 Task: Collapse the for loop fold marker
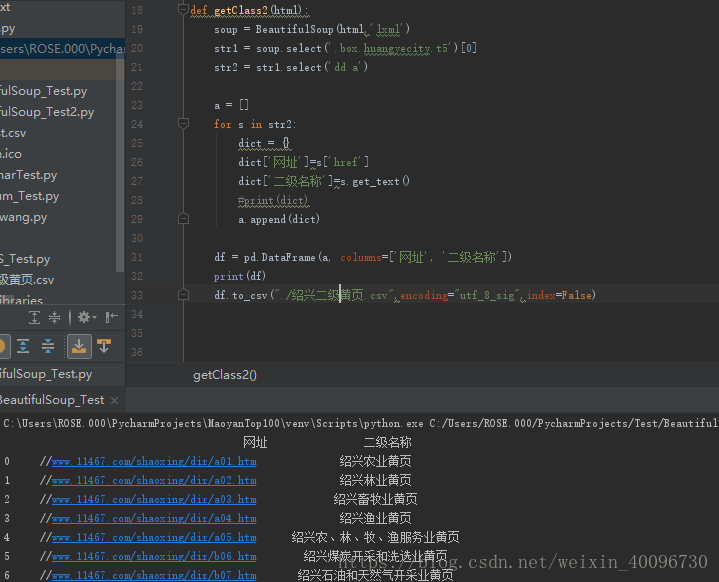pos(183,123)
